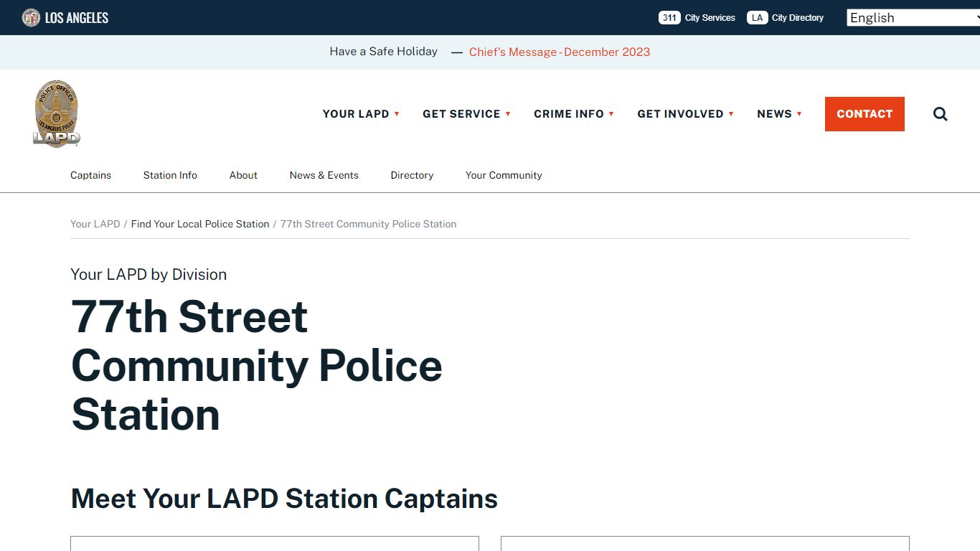The height and width of the screenshot is (551, 980).
Task: Click the 311 badge icon
Action: pyautogui.click(x=669, y=17)
